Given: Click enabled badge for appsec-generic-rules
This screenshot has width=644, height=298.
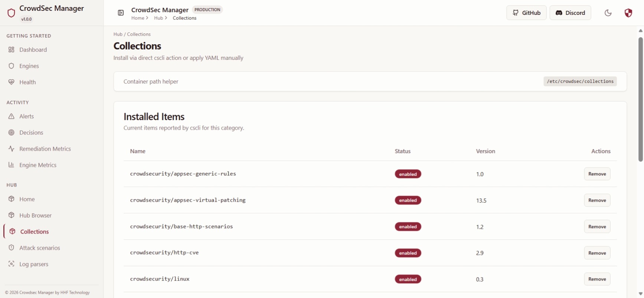Looking at the screenshot, I should 408,174.
